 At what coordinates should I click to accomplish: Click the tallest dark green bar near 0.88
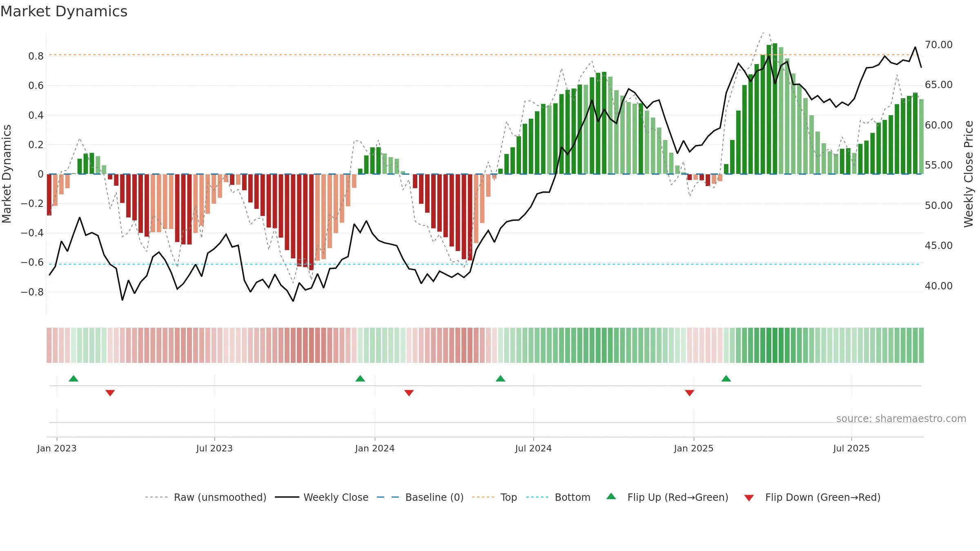775,109
